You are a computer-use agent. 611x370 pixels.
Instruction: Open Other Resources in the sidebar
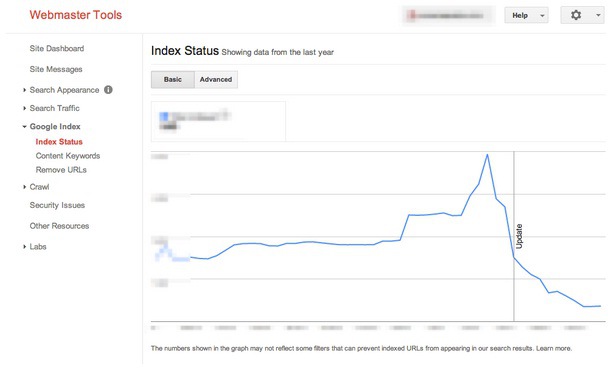[x=59, y=226]
